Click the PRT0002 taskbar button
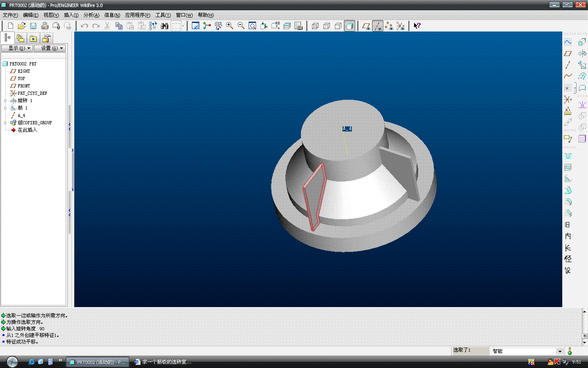 click(x=98, y=362)
